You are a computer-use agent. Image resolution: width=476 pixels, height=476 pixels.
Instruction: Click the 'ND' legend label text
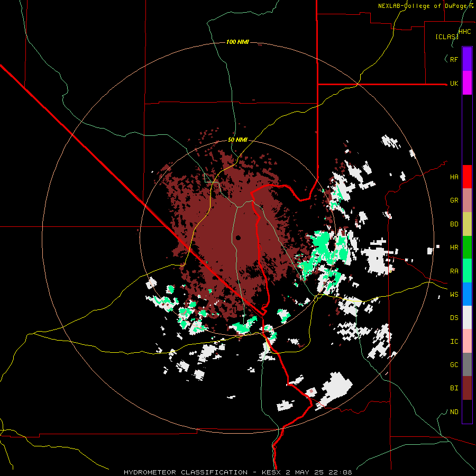[x=454, y=412]
